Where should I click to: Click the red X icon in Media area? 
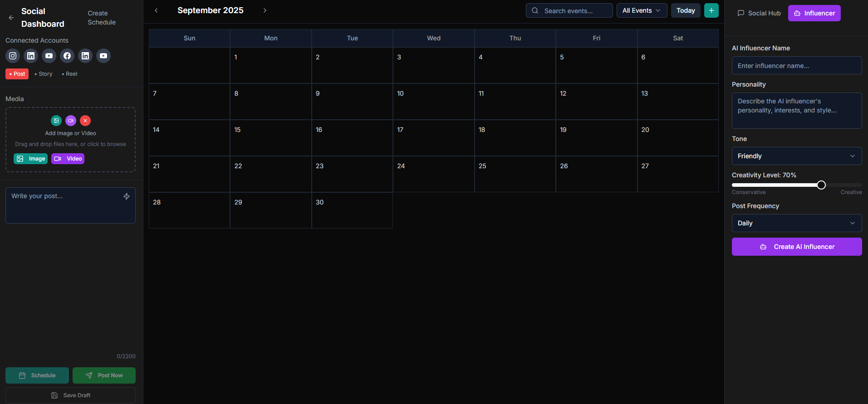pos(85,121)
